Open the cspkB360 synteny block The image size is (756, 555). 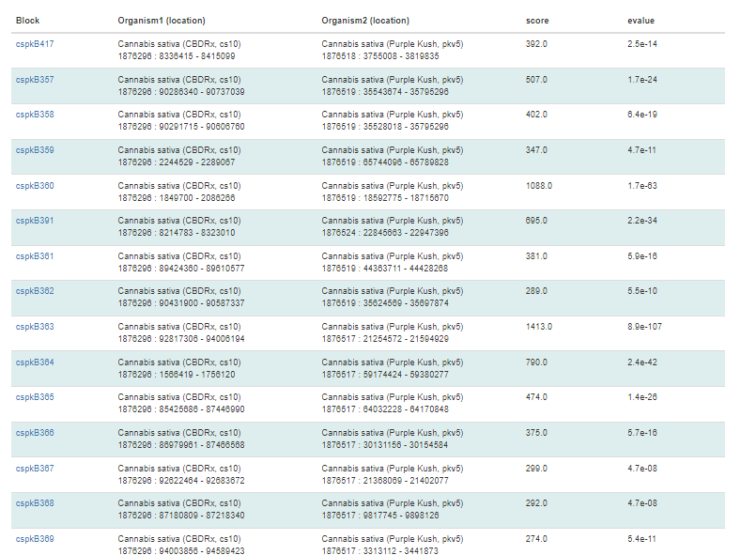(35, 186)
